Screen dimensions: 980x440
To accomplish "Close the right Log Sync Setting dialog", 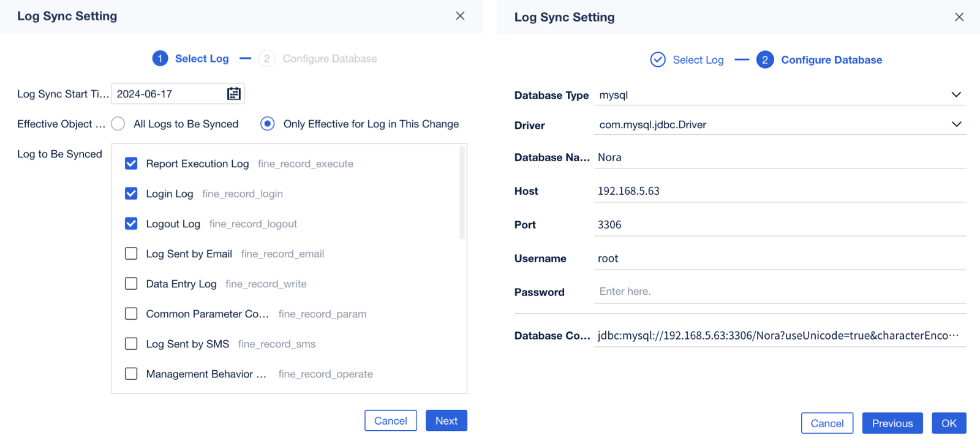I will pos(959,17).
